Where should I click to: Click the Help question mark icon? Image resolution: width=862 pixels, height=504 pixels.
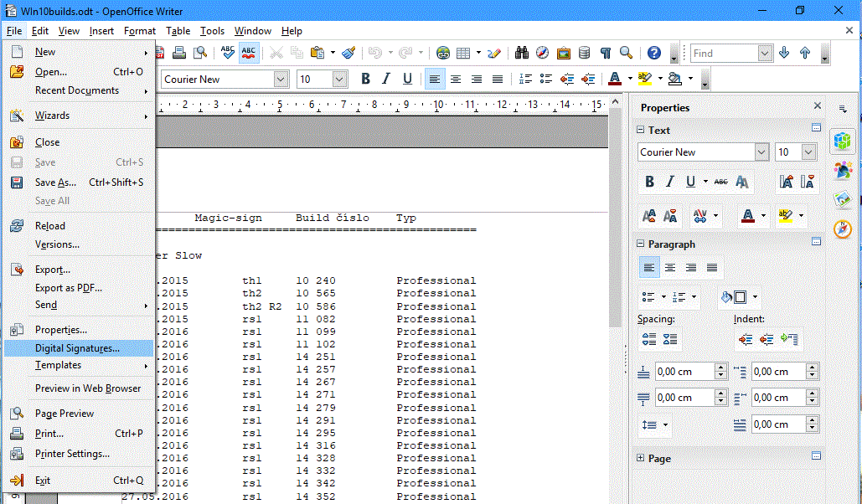click(x=654, y=53)
